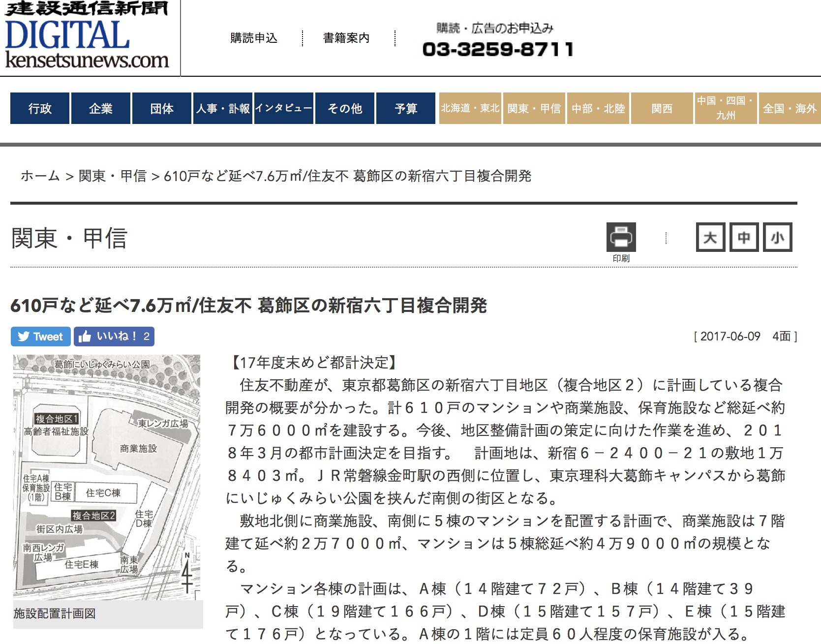The height and width of the screenshot is (644, 821).
Task: Open the 中部・北陸 region tab
Action: (x=598, y=108)
